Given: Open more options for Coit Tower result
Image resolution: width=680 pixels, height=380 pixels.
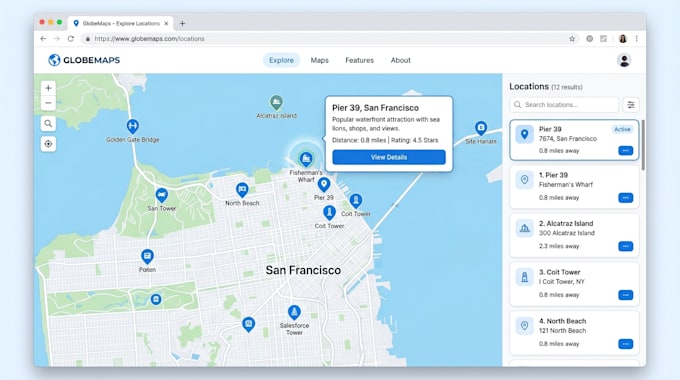Looking at the screenshot, I should (x=625, y=295).
